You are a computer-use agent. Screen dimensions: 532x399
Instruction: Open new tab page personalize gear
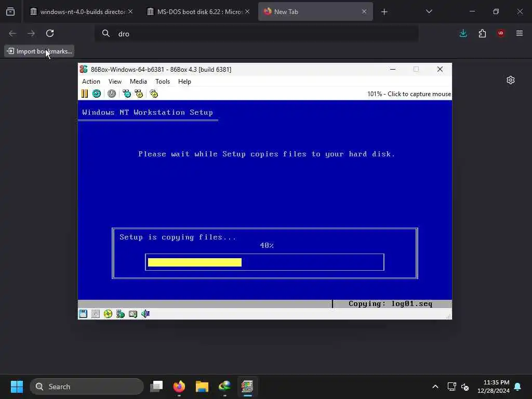(511, 80)
